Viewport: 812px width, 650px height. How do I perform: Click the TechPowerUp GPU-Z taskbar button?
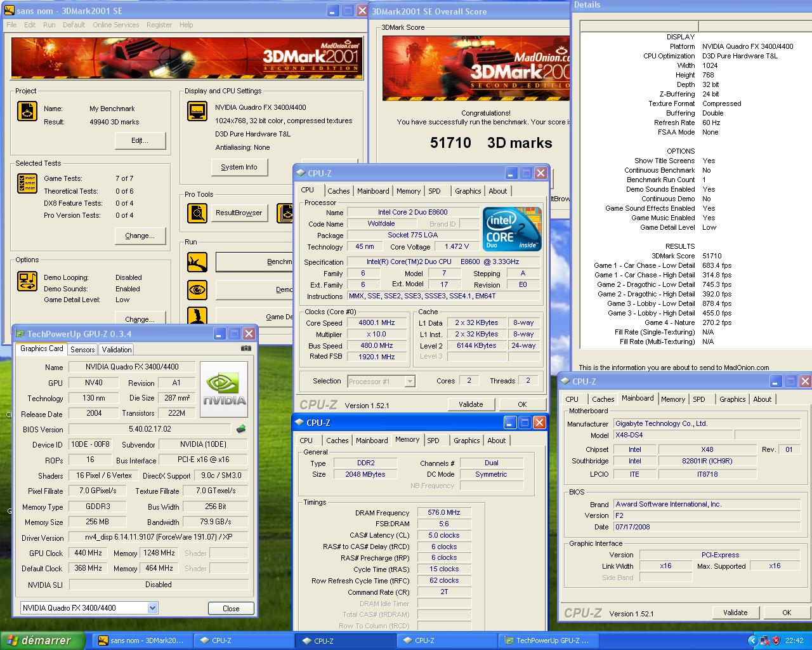click(547, 640)
